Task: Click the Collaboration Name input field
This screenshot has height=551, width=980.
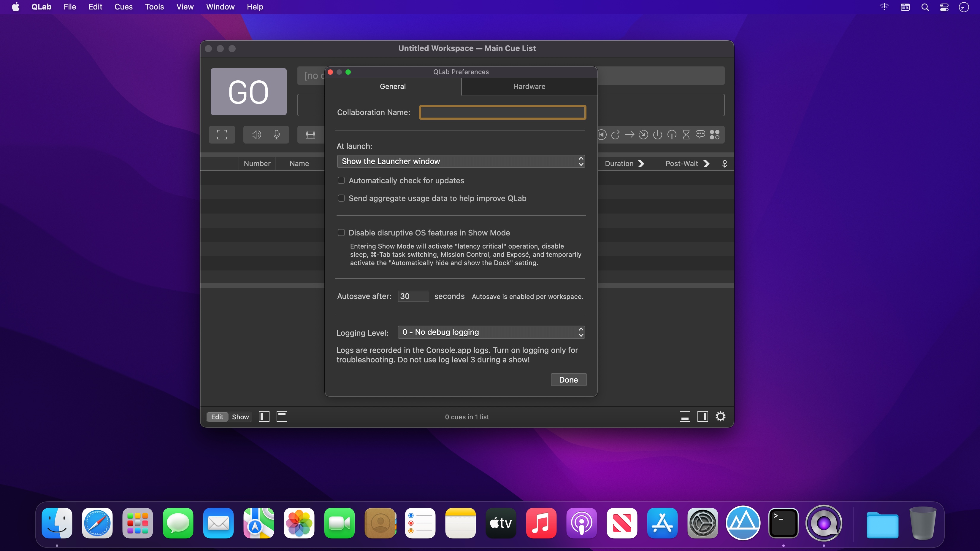Action: point(503,112)
